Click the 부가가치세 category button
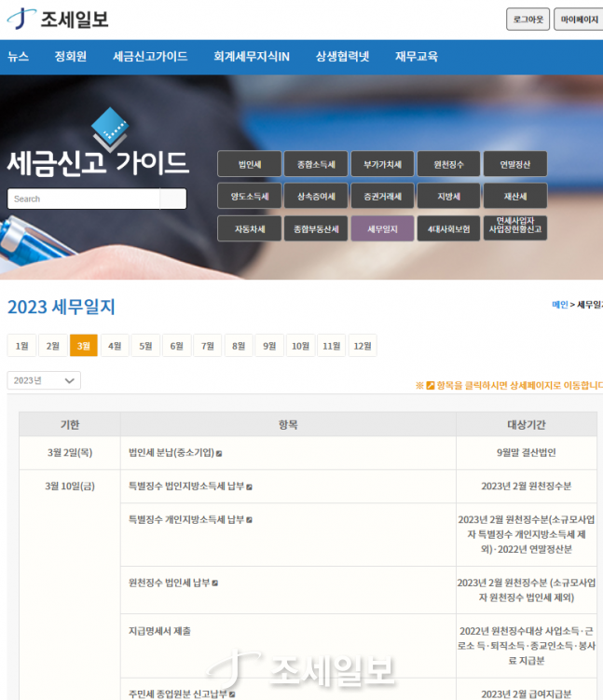Image resolution: width=603 pixels, height=700 pixels. point(382,164)
